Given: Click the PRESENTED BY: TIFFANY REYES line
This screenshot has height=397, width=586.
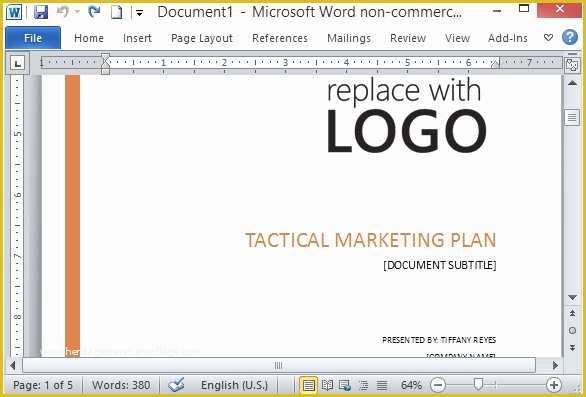Looking at the screenshot, I should [439, 340].
